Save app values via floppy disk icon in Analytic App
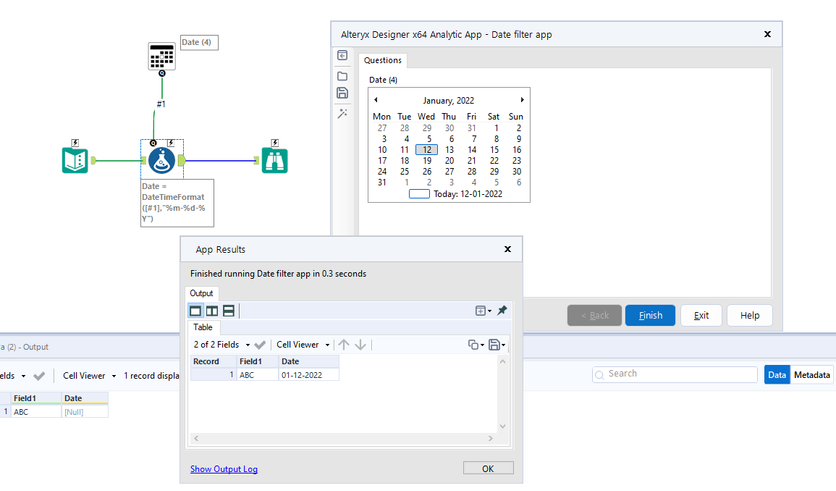The image size is (836, 491). coord(342,93)
